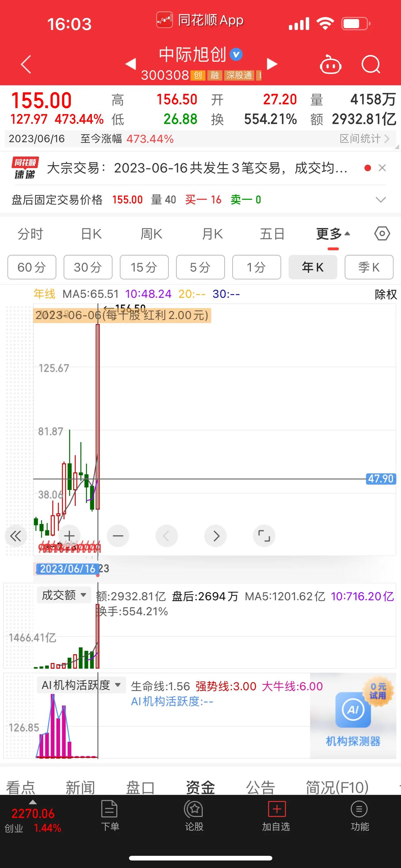
Task: Expand the 创业 index bar at bottom
Action: click(33, 816)
